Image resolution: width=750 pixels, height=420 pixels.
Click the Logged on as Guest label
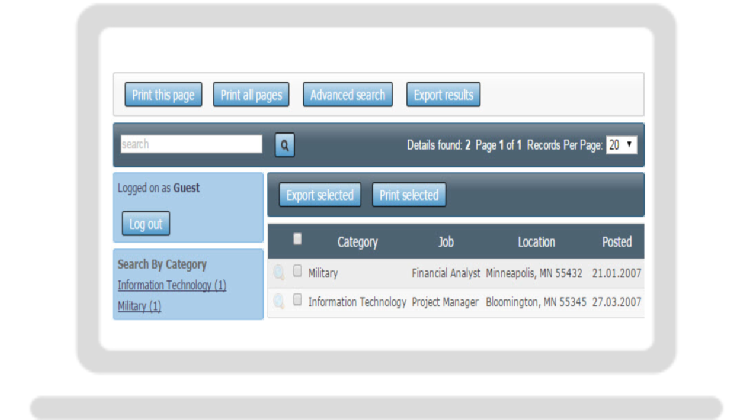click(159, 188)
